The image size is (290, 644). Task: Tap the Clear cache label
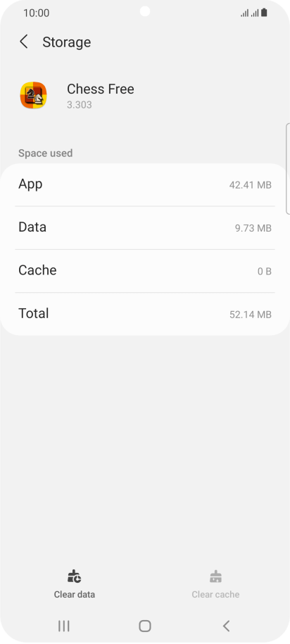pyautogui.click(x=215, y=594)
